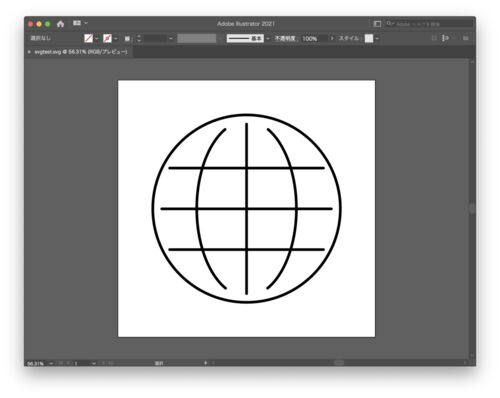Click the stroke weight input field
Viewport: 500px width, 398px height.
point(155,38)
